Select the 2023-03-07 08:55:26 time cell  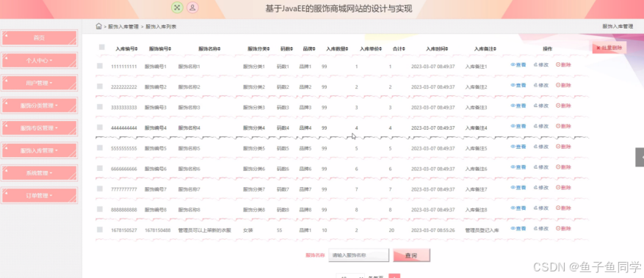pos(433,230)
